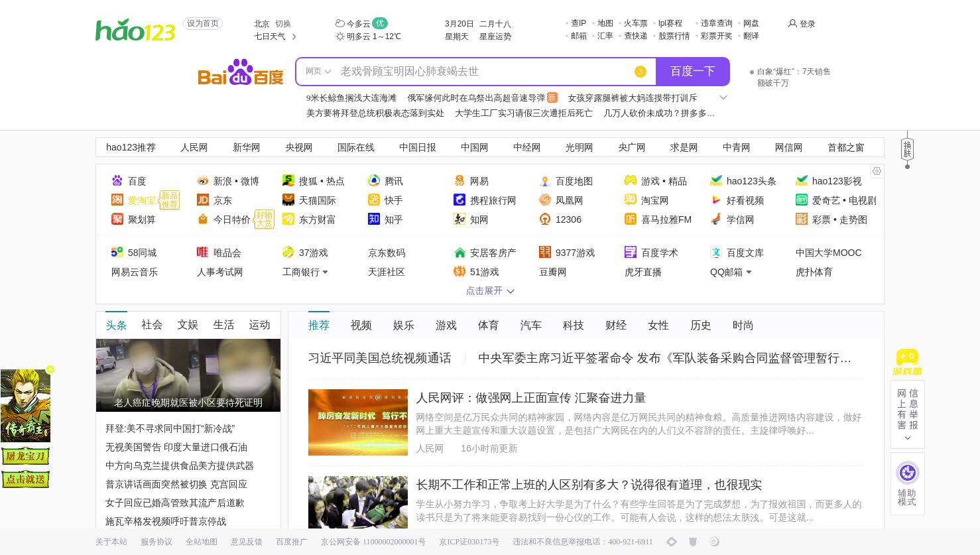
Task: Open the 58同城 icon link
Action: [117, 252]
